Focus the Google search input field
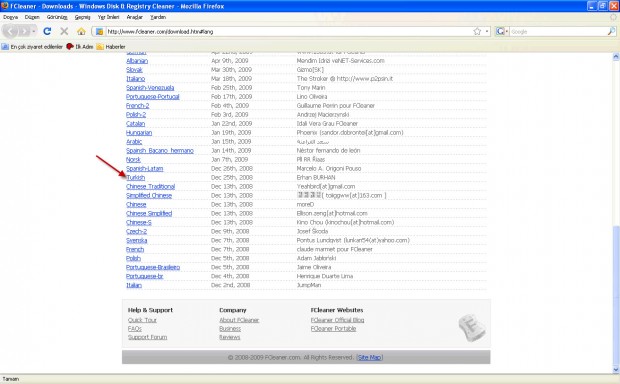 coord(558,32)
